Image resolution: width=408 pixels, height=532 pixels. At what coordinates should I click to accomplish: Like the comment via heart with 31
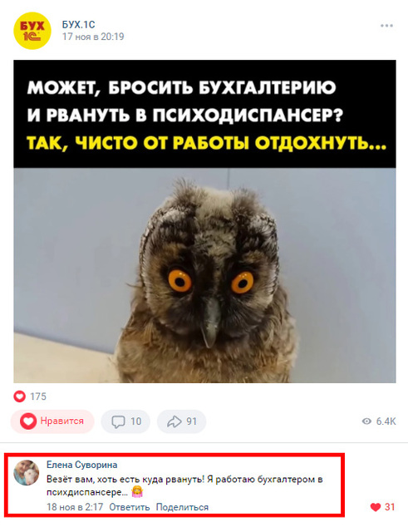pos(376,507)
